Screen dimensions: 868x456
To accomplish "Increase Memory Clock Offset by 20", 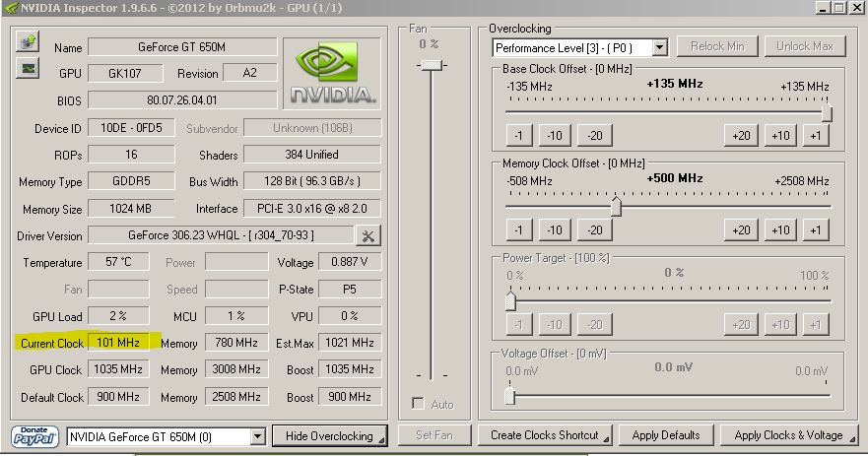I will click(741, 230).
